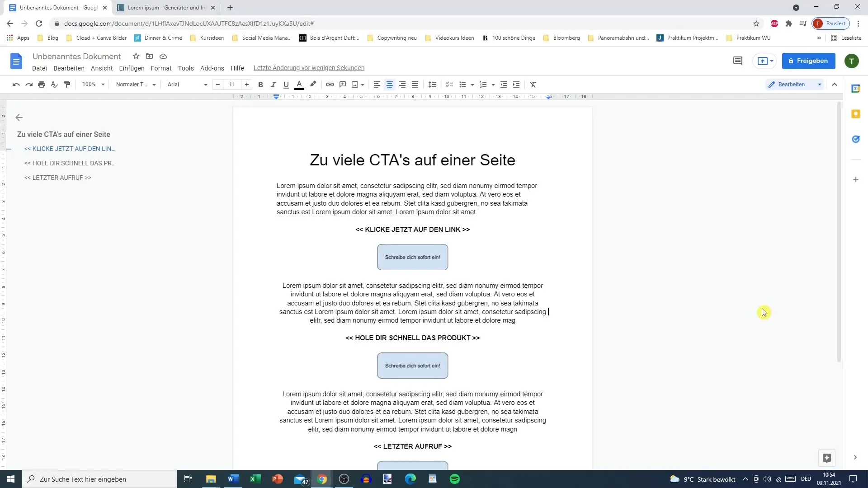Open the Einfügen menu
The image size is (868, 488).
click(132, 68)
